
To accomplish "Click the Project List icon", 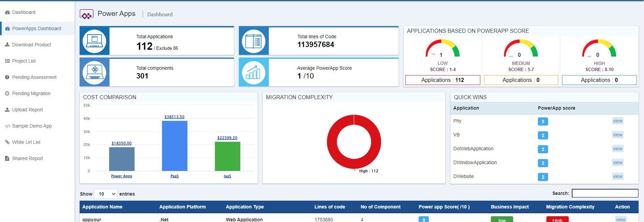I will click(7, 61).
